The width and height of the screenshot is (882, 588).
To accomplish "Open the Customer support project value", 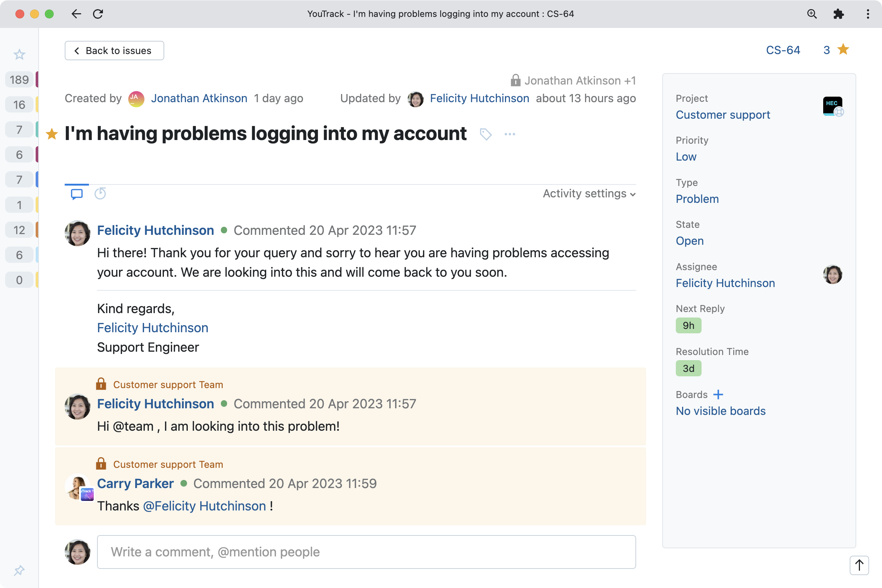I will click(x=723, y=115).
